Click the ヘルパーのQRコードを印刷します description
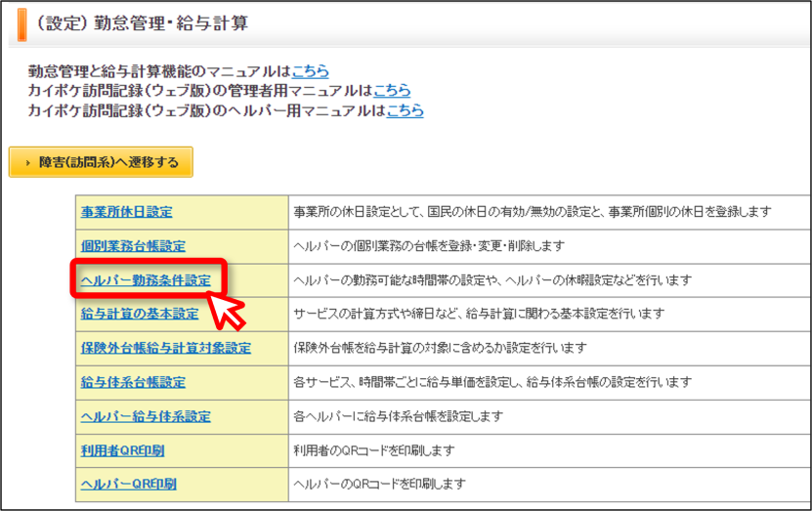 click(379, 484)
